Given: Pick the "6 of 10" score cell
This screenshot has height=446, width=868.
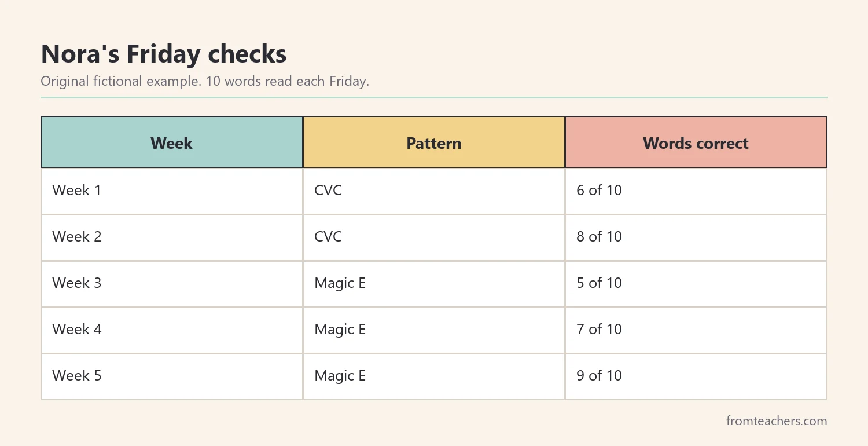Looking at the screenshot, I should point(696,191).
